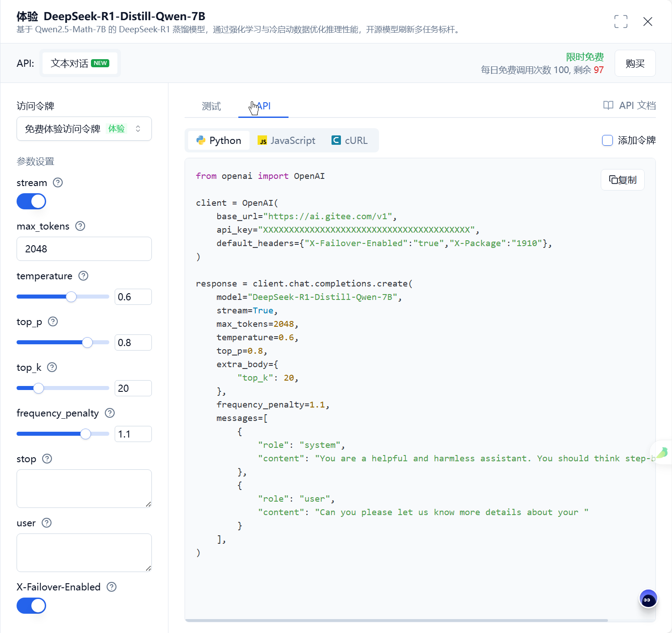Open the floating chat assistant icon
Screen dimensions: 672x633
tap(648, 599)
